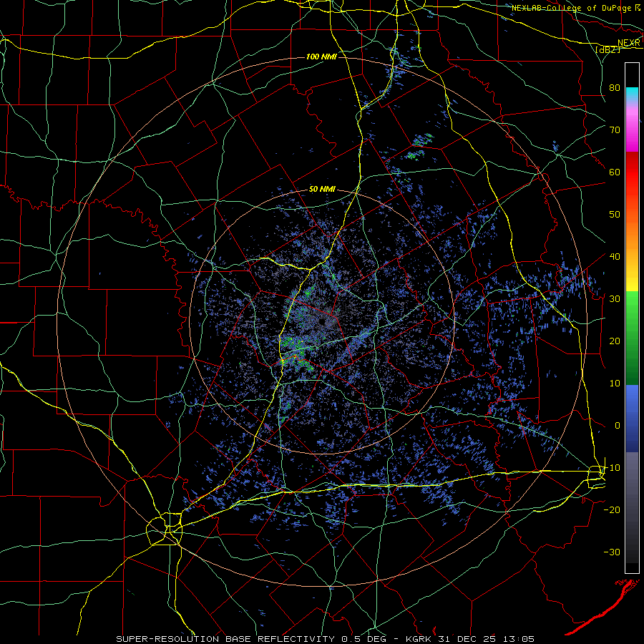Click the yellow highway loop at right edge

pyautogui.click(x=596, y=477)
